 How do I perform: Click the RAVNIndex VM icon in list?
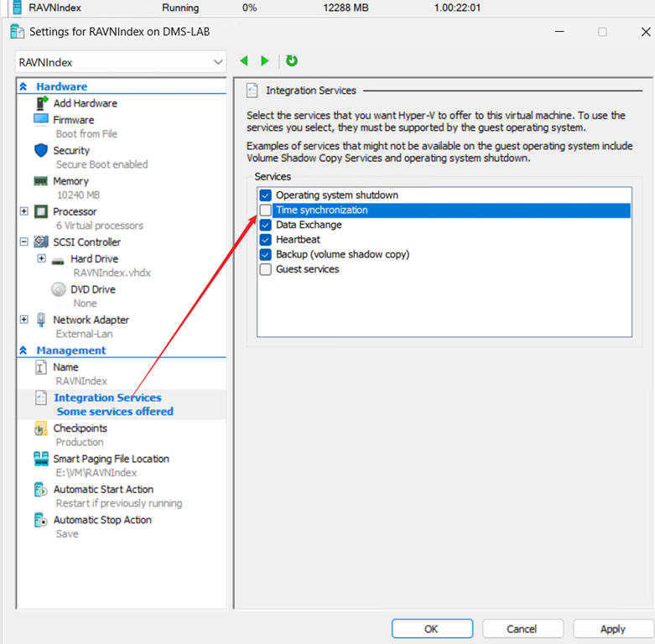[17, 8]
